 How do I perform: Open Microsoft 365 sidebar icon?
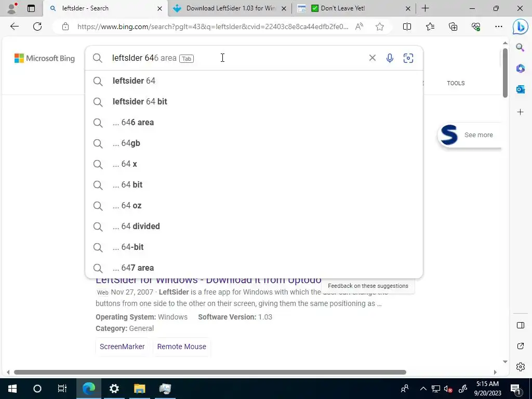point(520,68)
